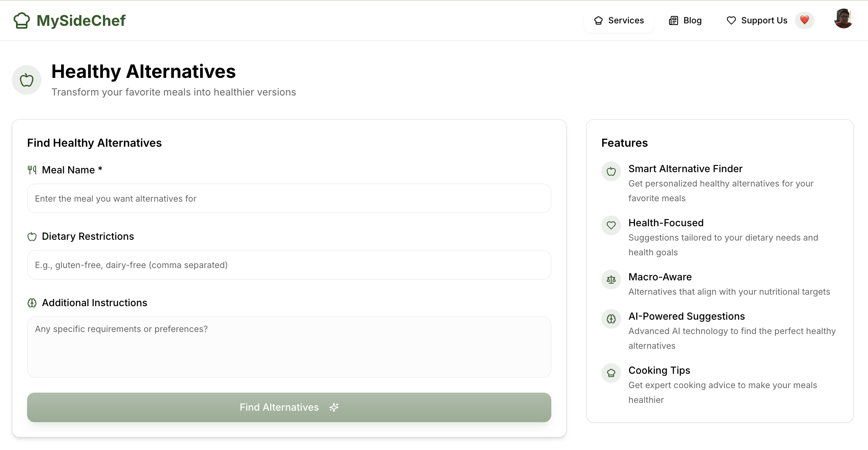Open the user profile avatar

pyautogui.click(x=843, y=19)
